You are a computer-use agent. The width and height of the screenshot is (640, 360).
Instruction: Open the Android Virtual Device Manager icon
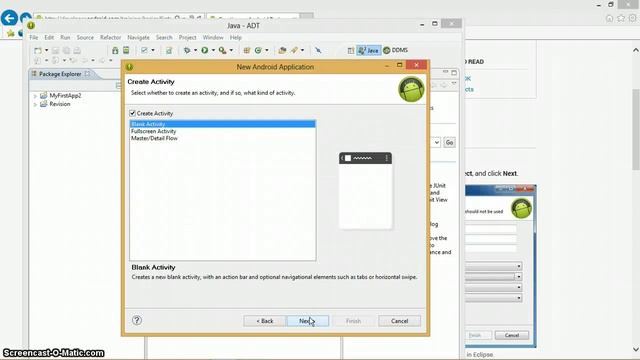[x=126, y=50]
